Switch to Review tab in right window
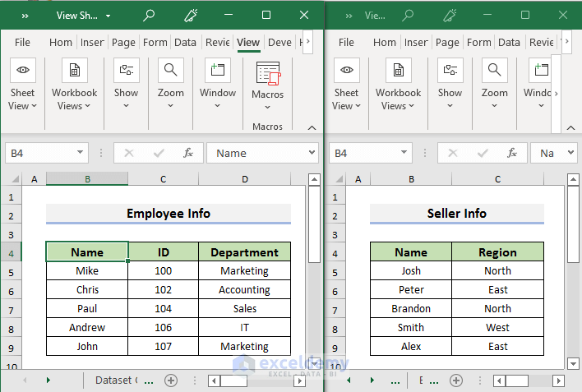Viewport: 582px width, 392px height. (x=541, y=42)
